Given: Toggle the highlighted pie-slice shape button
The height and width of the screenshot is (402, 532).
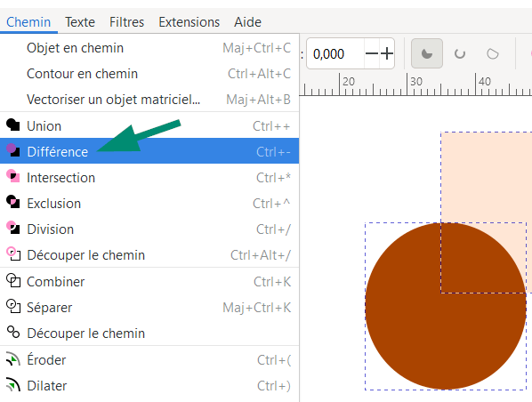Looking at the screenshot, I should (426, 53).
